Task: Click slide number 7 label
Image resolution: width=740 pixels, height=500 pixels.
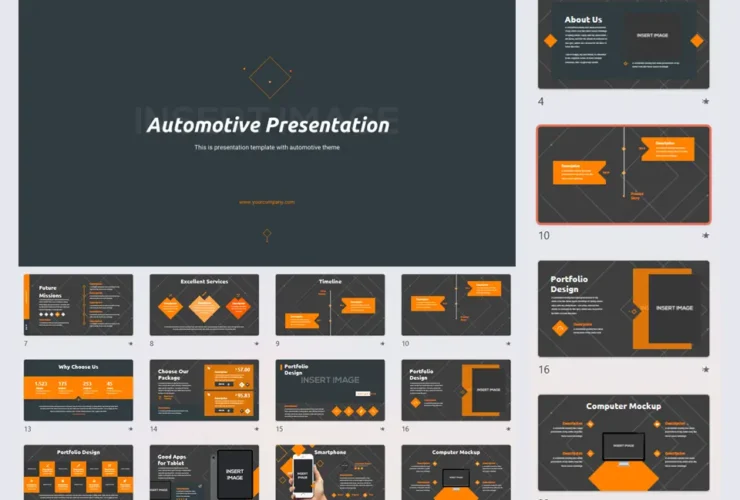Action: tap(26, 344)
